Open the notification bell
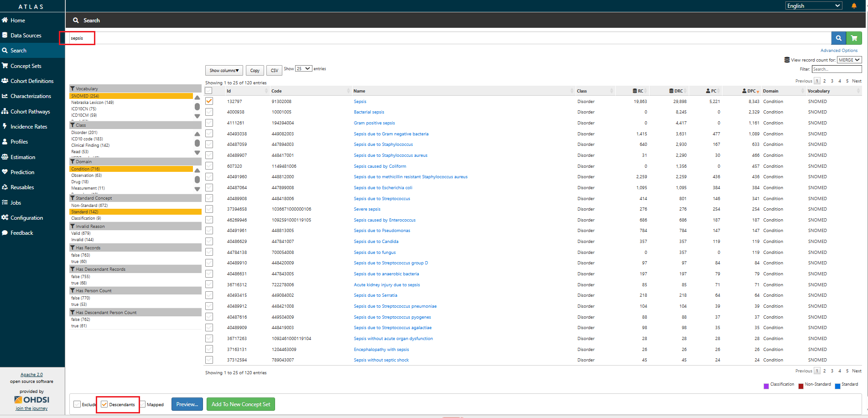Viewport: 868px width, 418px height. click(854, 6)
